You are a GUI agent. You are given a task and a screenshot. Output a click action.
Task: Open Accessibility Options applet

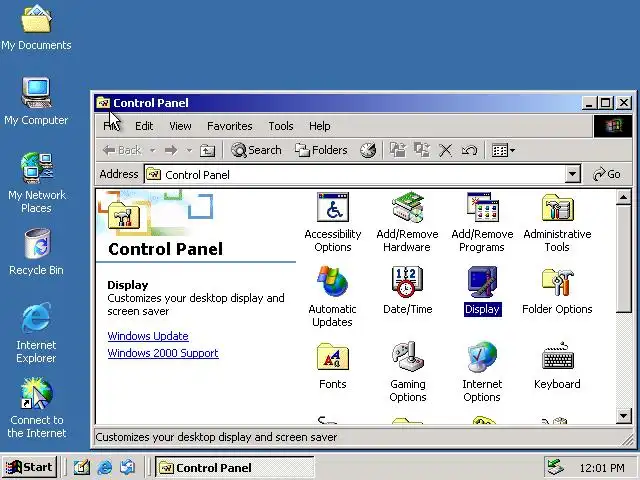click(x=333, y=222)
